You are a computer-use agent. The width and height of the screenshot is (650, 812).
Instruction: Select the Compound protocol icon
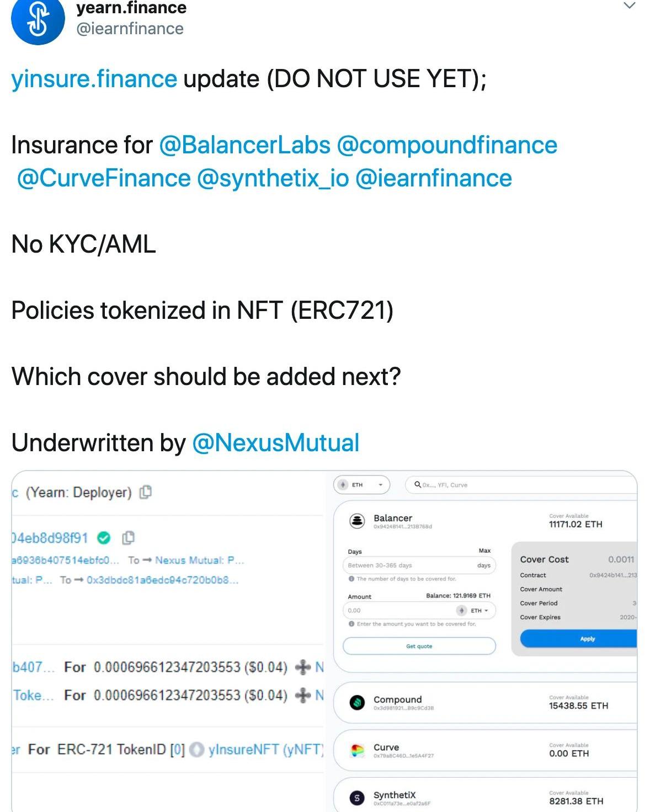tap(357, 702)
